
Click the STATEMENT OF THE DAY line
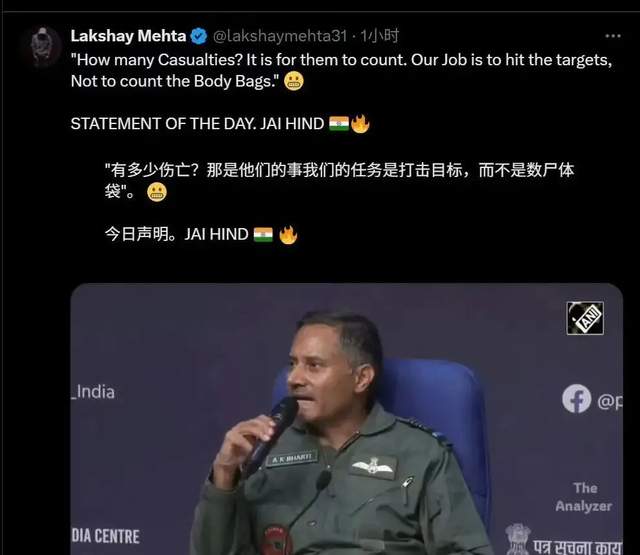(220, 124)
